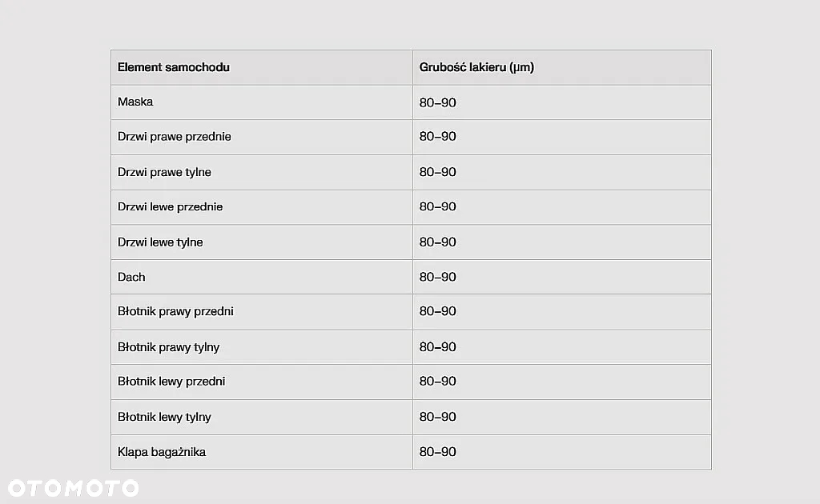
Task: Click 80–90 value beside Drzwi prawe przednie
Action: click(438, 136)
